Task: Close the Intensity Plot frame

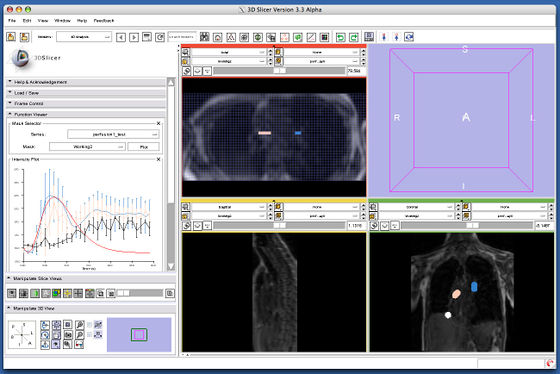Action: (159, 159)
